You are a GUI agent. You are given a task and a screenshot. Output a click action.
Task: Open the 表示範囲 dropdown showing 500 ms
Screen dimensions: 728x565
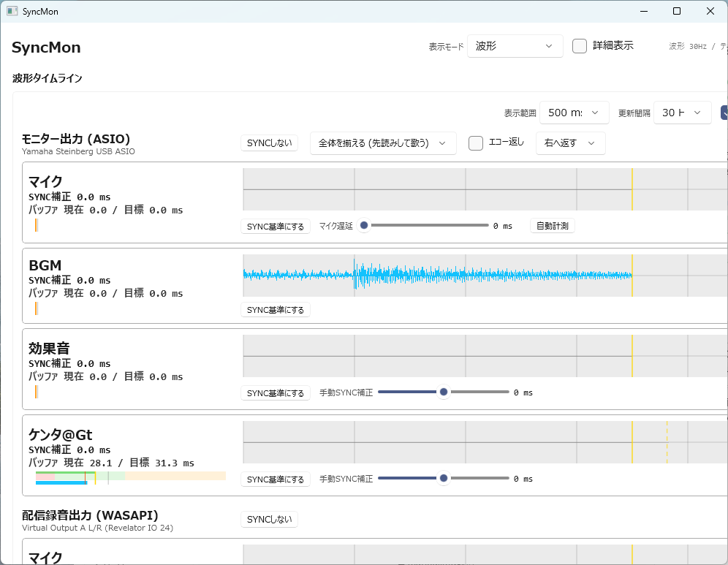(575, 113)
